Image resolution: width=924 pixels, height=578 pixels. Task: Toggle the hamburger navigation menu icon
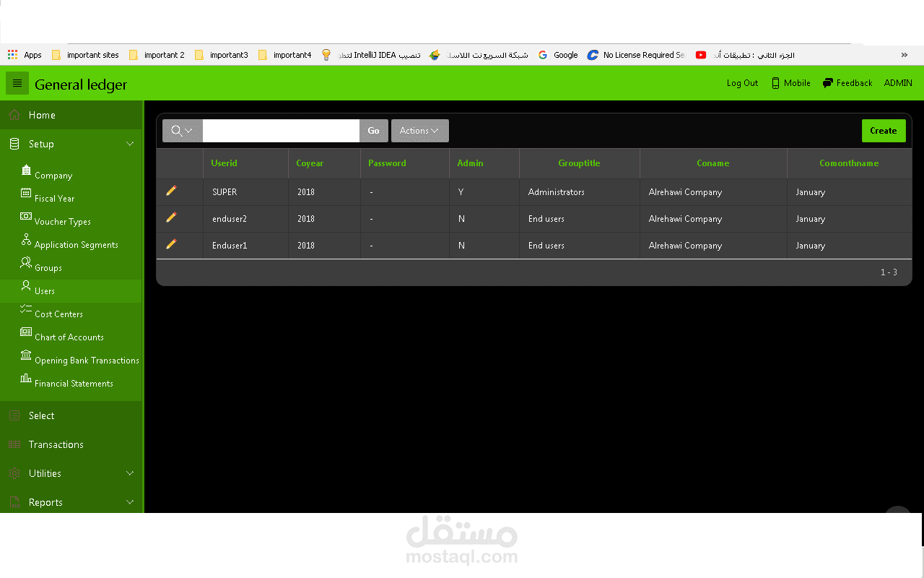tap(17, 83)
